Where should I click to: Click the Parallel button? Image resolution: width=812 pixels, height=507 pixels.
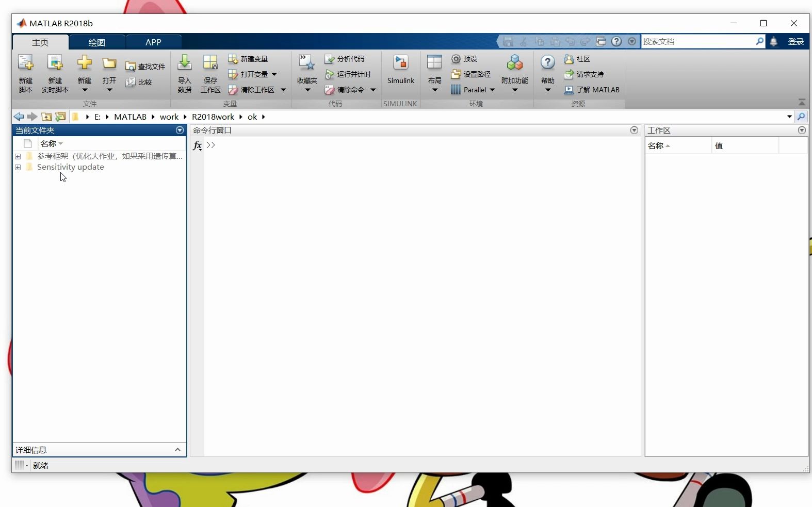click(468, 90)
